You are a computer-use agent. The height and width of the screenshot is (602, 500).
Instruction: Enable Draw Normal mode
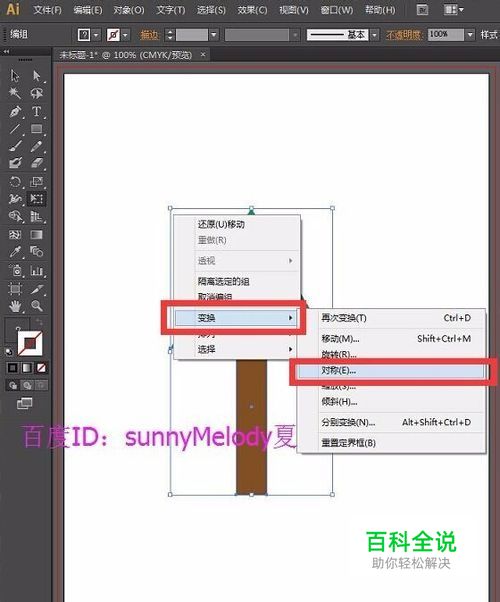tap(13, 385)
